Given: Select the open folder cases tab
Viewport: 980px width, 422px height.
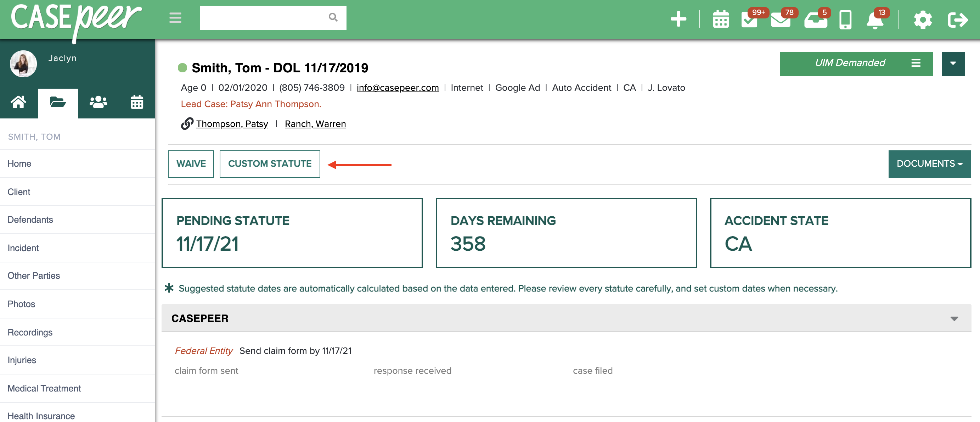Looking at the screenshot, I should [58, 102].
